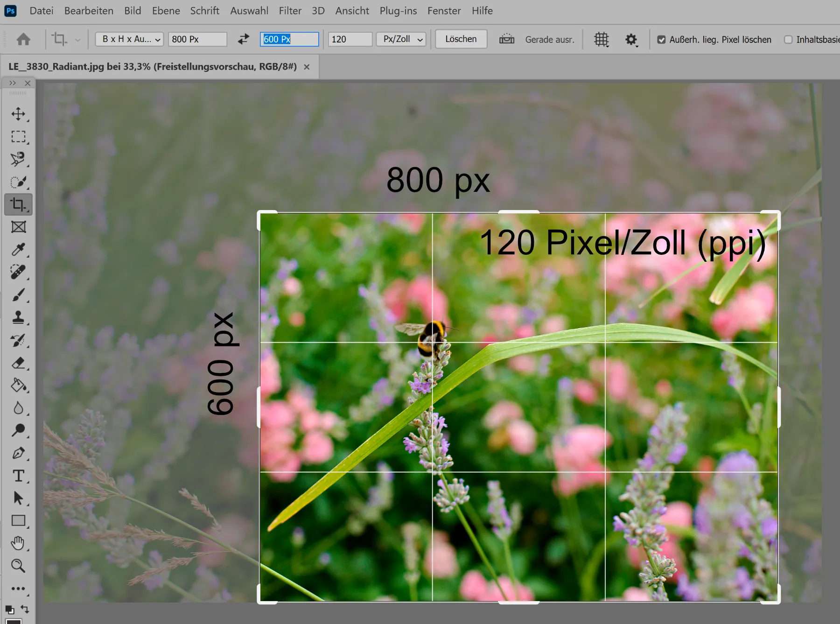Open the Ansicht menu

tap(352, 11)
